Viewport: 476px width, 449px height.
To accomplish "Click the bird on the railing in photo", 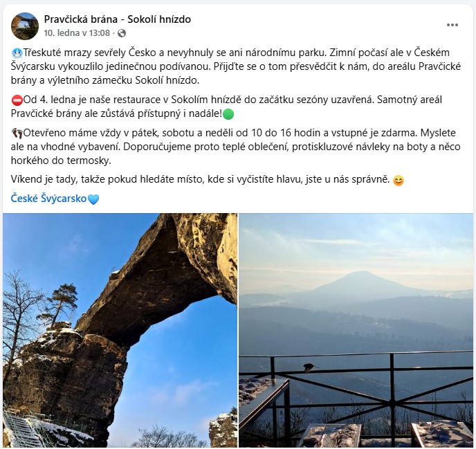I will point(310,367).
